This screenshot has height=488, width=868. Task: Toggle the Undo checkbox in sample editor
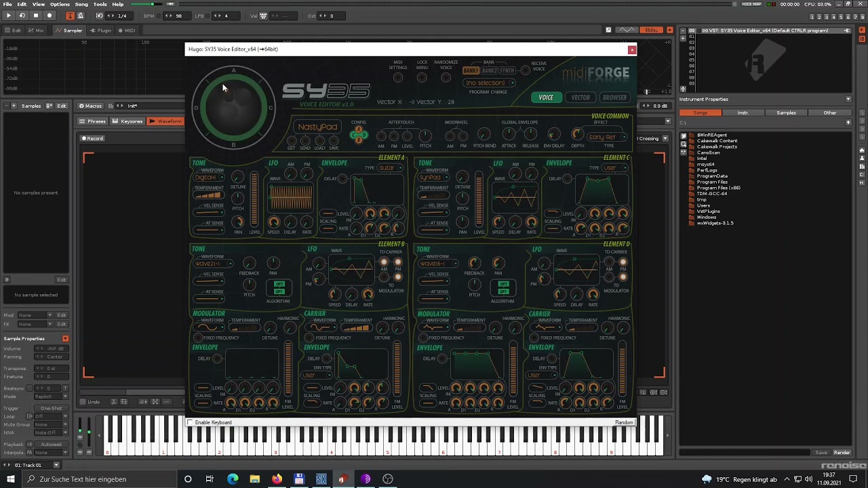(83, 402)
